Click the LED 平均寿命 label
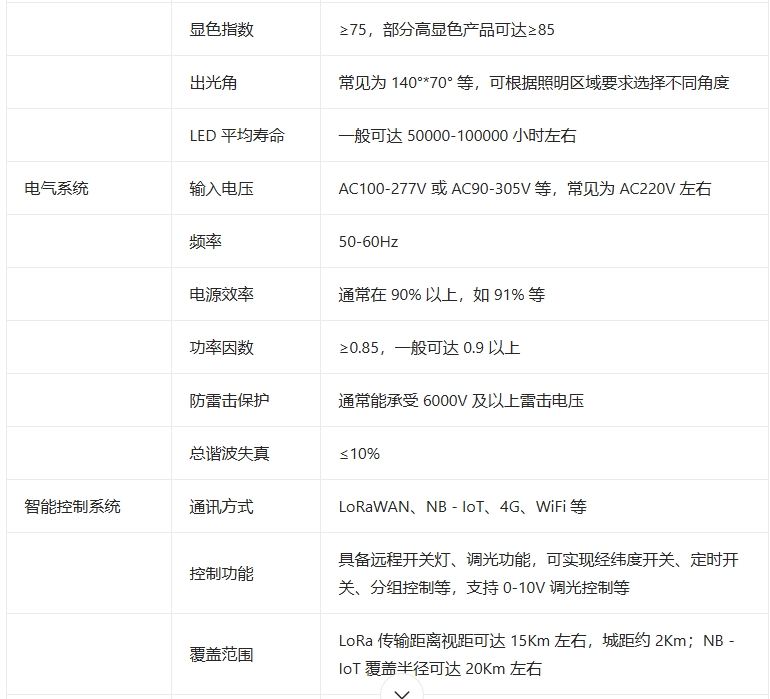This screenshot has width=770, height=699. 237,135
